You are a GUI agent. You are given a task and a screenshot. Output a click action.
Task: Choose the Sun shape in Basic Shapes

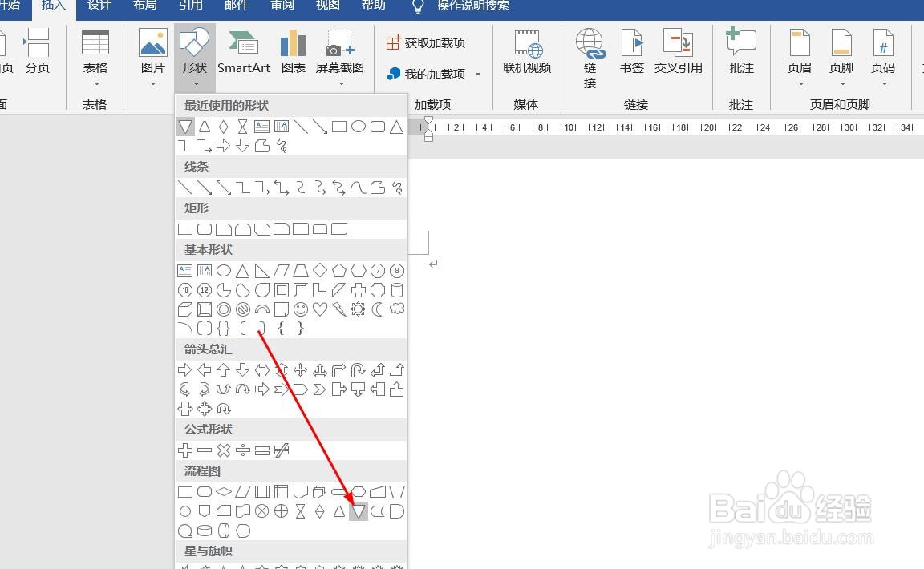point(359,309)
